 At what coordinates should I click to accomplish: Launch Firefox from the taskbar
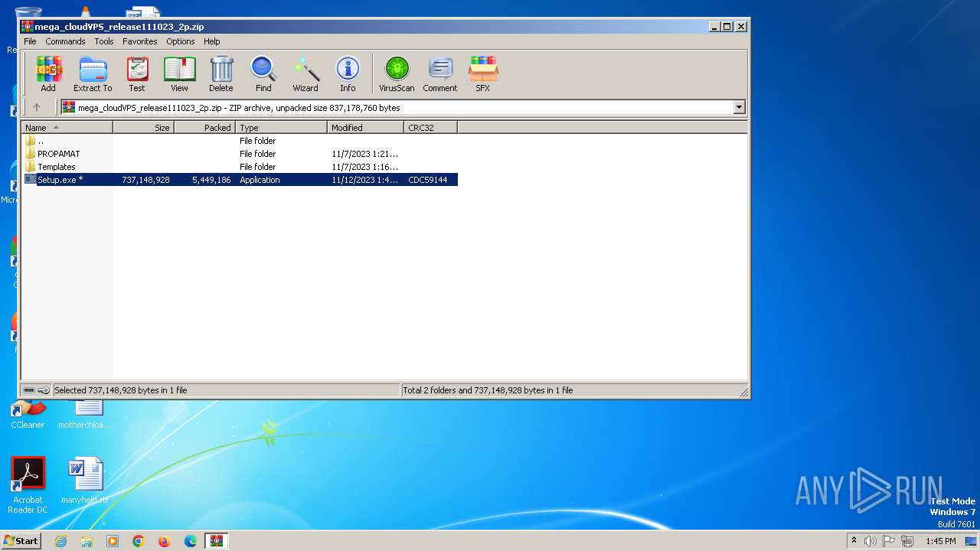[x=165, y=541]
